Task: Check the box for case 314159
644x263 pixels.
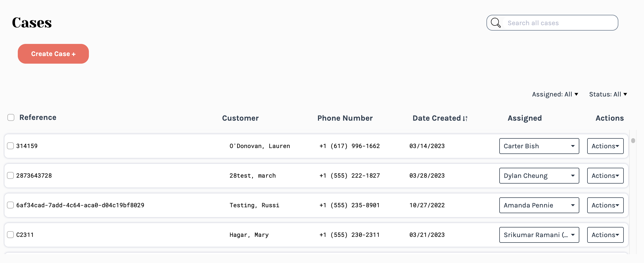Action: click(x=10, y=146)
